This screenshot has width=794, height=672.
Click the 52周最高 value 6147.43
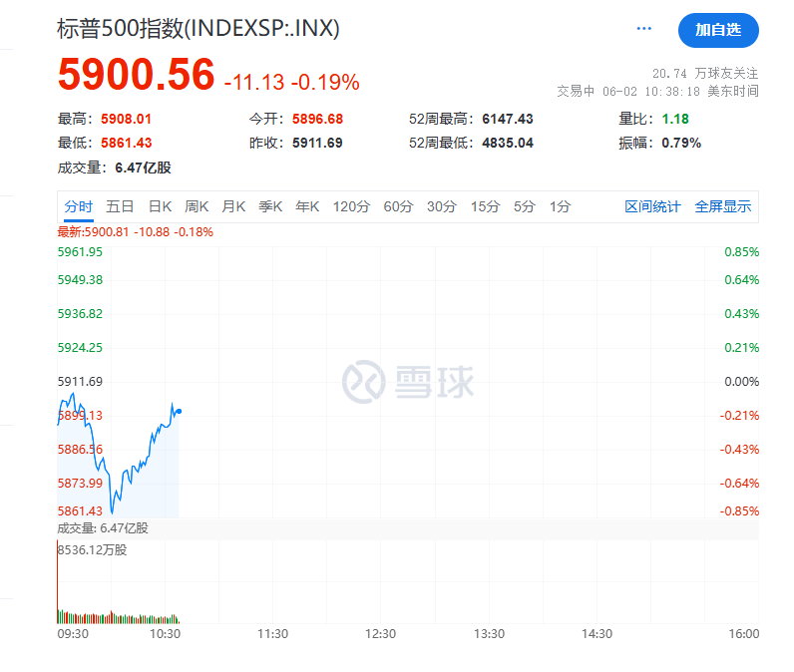click(508, 119)
